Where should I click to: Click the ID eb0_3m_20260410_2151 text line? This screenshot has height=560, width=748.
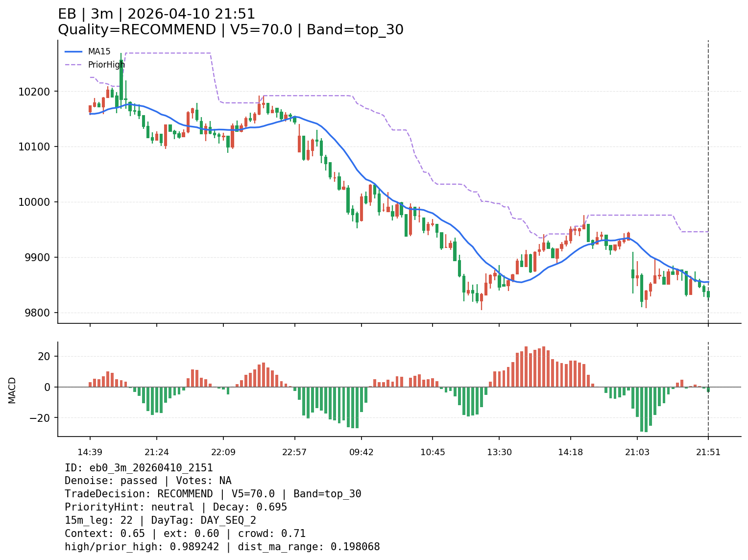click(x=139, y=468)
